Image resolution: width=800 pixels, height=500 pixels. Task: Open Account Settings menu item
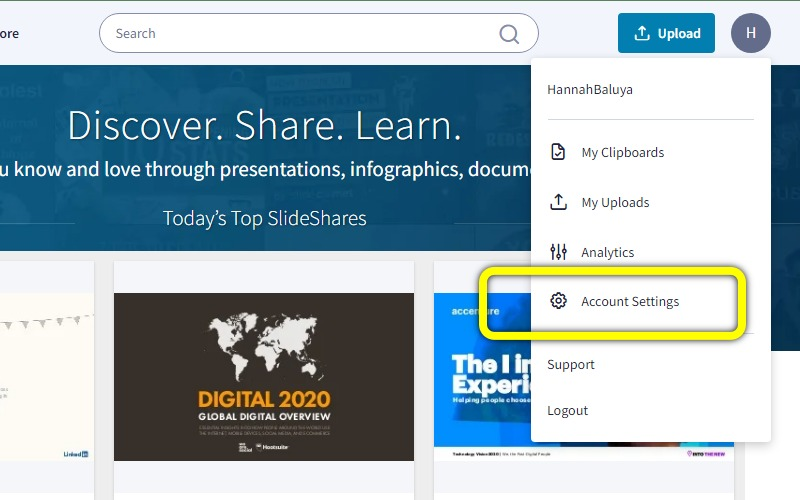pos(630,301)
